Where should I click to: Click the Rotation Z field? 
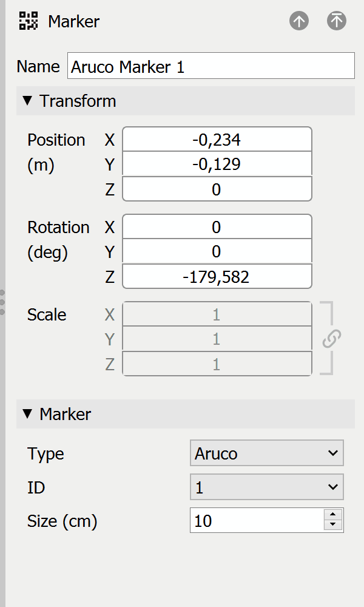[x=217, y=277]
